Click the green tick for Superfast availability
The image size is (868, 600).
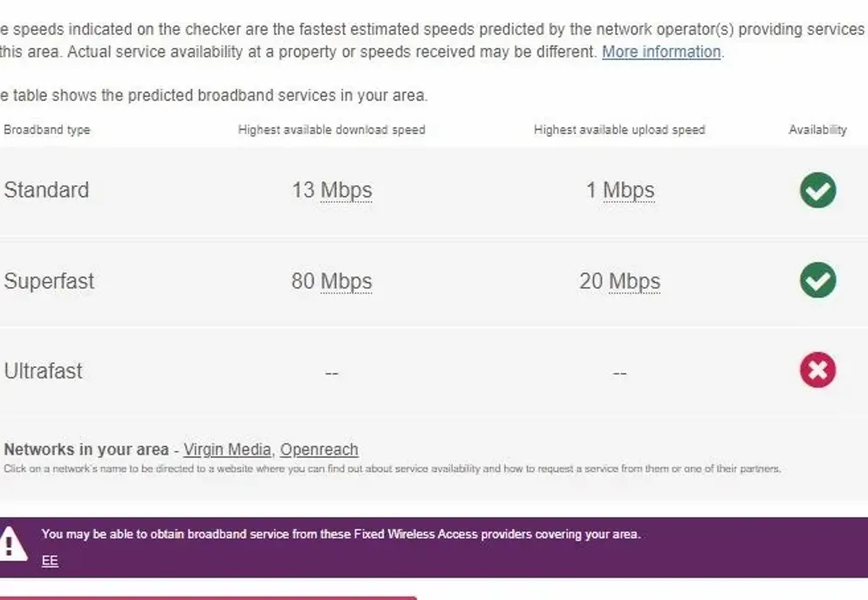point(817,280)
